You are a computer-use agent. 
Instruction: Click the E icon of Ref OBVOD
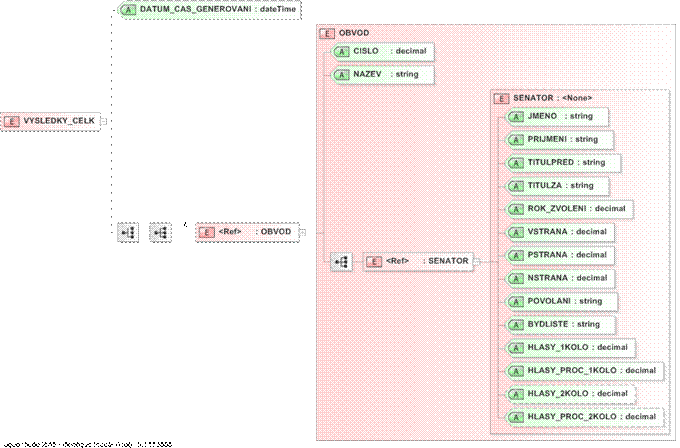click(207, 232)
